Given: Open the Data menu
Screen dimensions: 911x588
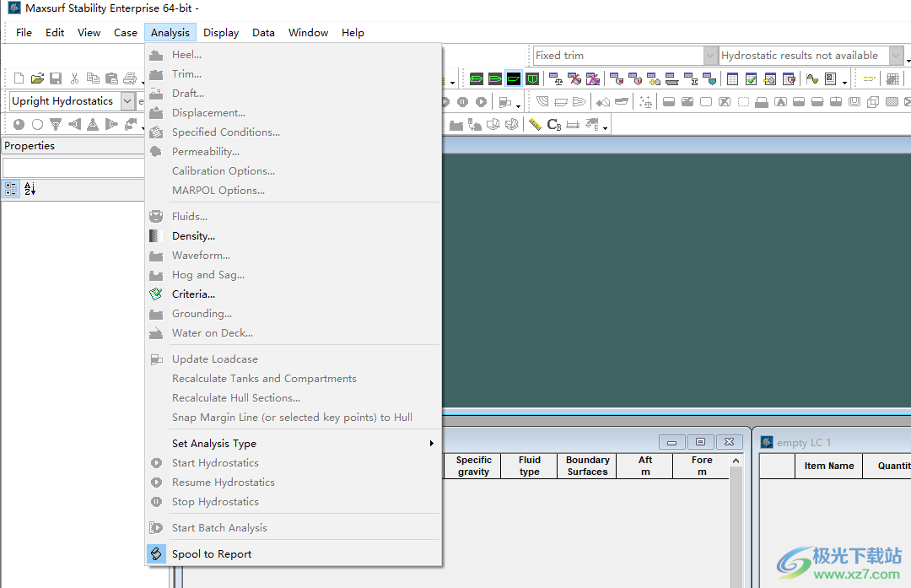Looking at the screenshot, I should [263, 33].
